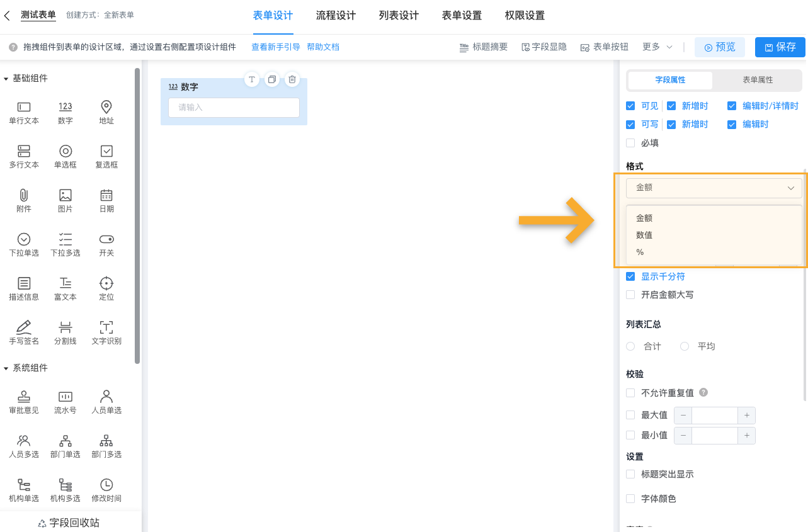Screen dimensions: 808x532
Task: Select 数值 in the format dropdown list
Action: [645, 235]
